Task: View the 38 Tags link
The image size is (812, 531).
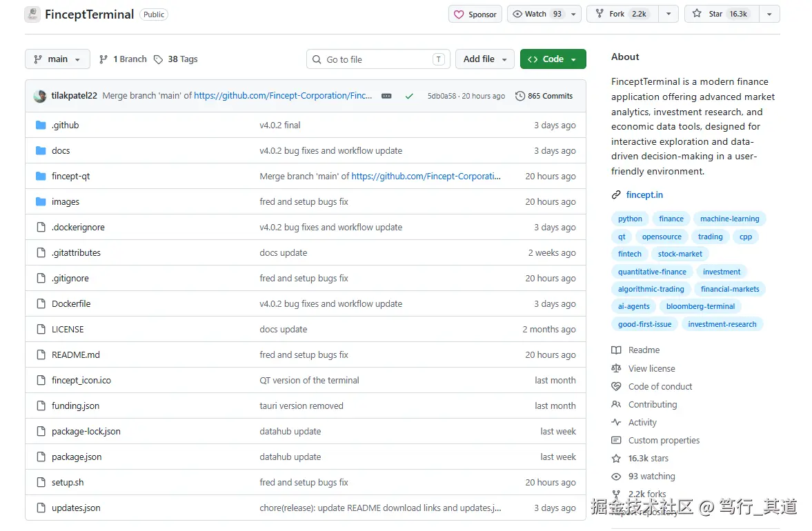Action: pos(176,59)
